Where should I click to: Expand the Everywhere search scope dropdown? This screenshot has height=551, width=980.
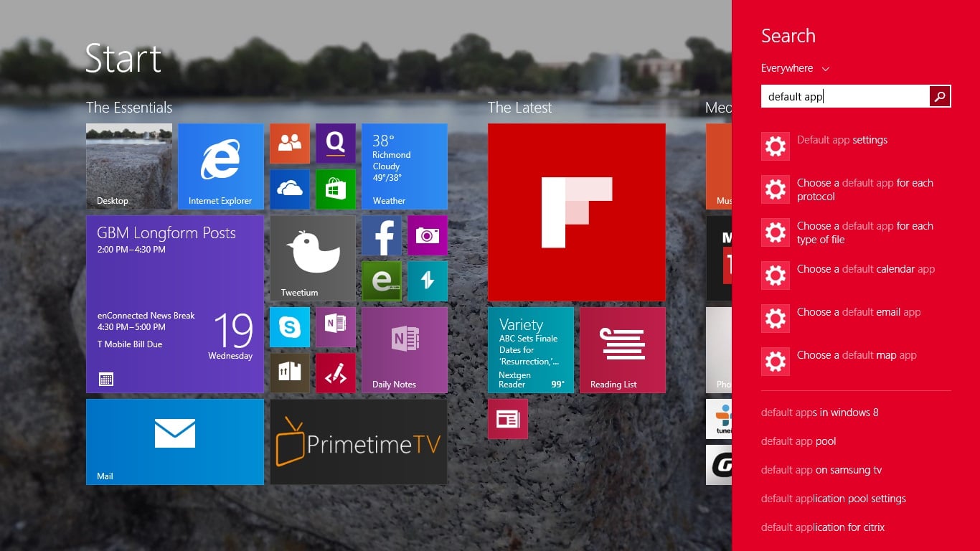(795, 68)
